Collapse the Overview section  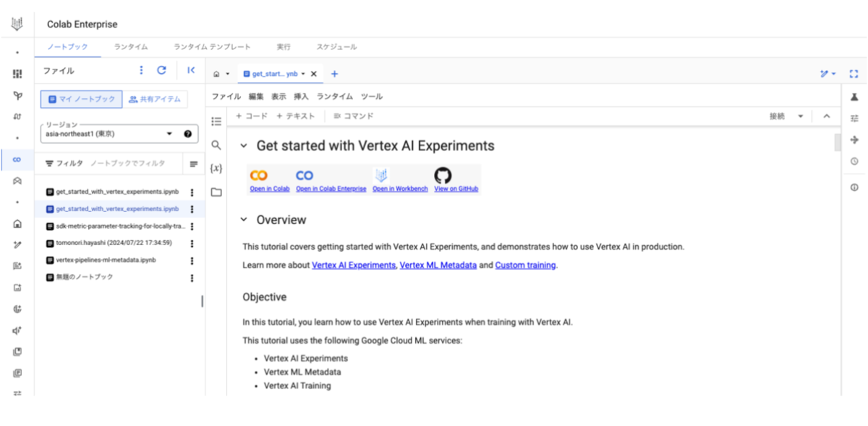tap(244, 220)
